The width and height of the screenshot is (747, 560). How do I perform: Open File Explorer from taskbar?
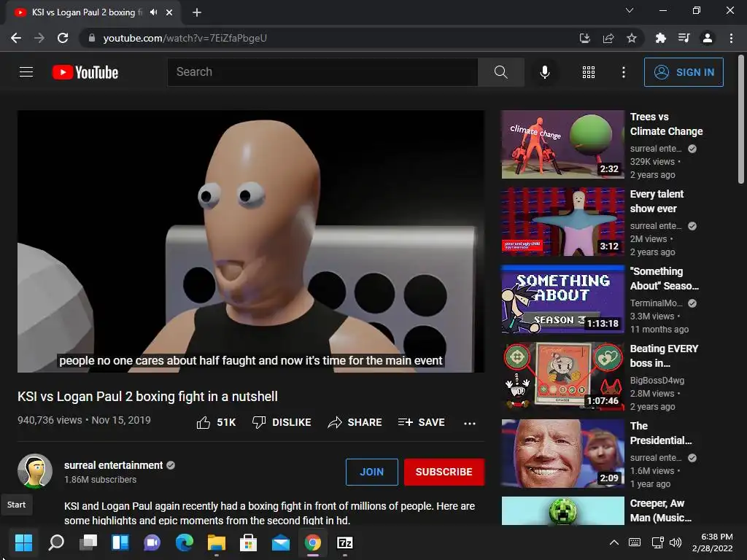216,542
